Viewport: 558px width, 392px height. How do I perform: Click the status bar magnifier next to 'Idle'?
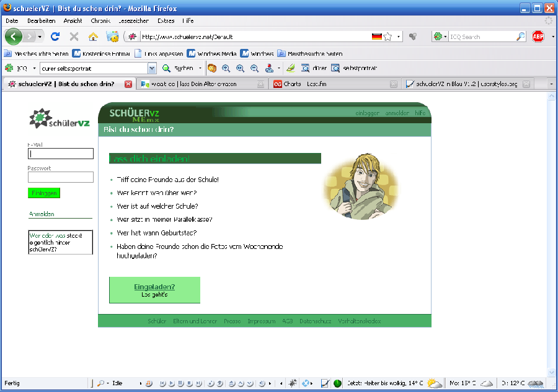coord(100,383)
